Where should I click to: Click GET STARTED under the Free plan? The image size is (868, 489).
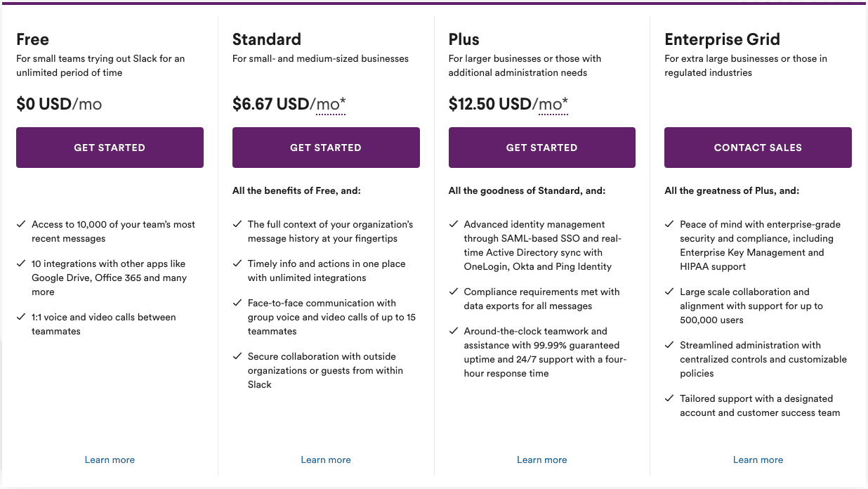coord(110,148)
